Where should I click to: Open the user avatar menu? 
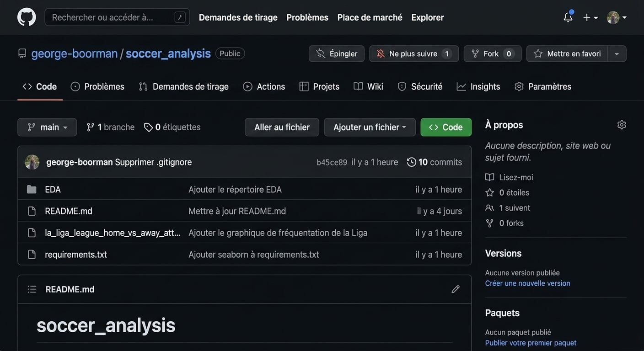pos(617,17)
